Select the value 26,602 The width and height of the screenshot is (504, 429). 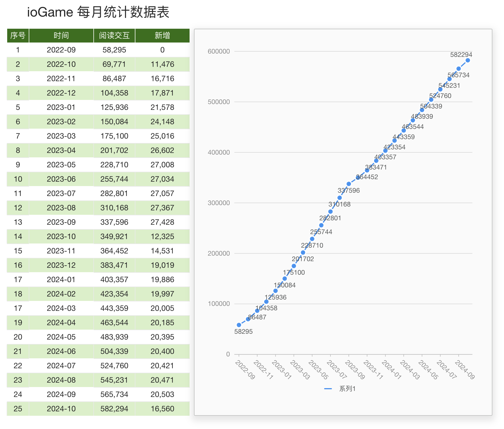coord(162,150)
